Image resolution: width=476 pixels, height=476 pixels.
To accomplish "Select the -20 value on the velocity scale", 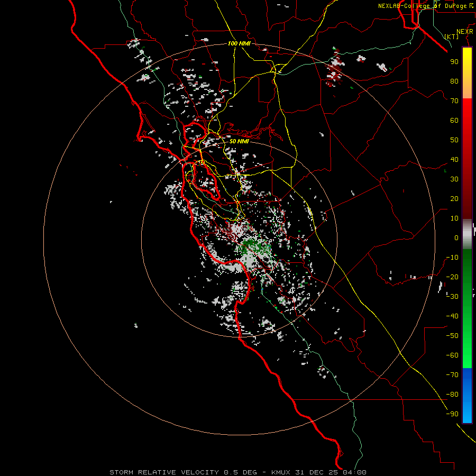I will 452,277.
